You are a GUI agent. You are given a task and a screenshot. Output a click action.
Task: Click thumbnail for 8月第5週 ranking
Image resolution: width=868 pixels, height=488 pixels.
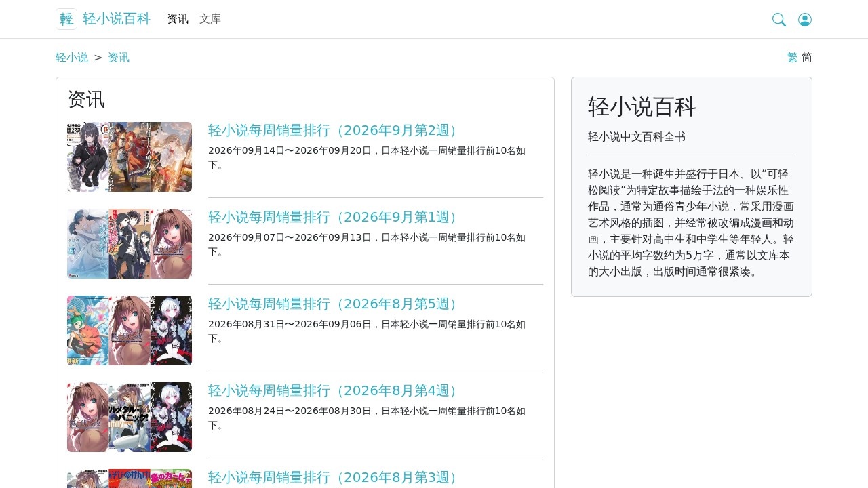(x=130, y=331)
